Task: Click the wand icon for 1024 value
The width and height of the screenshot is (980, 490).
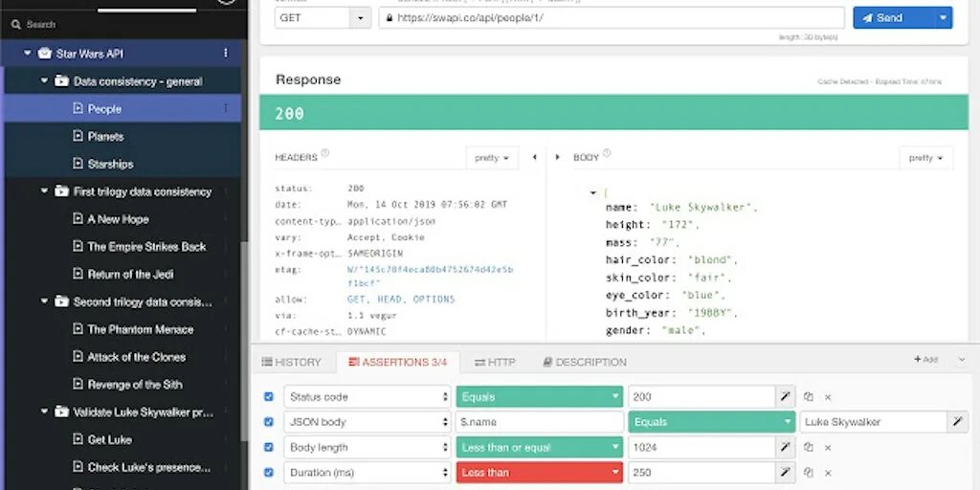Action: [785, 448]
